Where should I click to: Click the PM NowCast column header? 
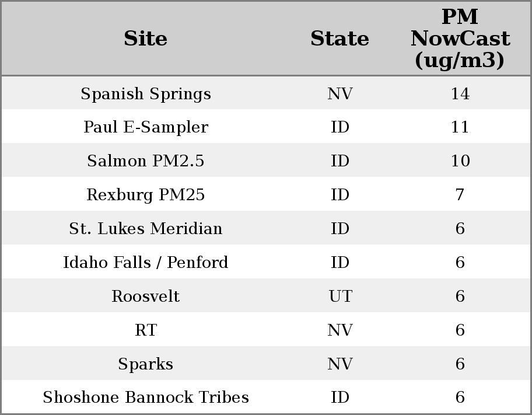[460, 39]
